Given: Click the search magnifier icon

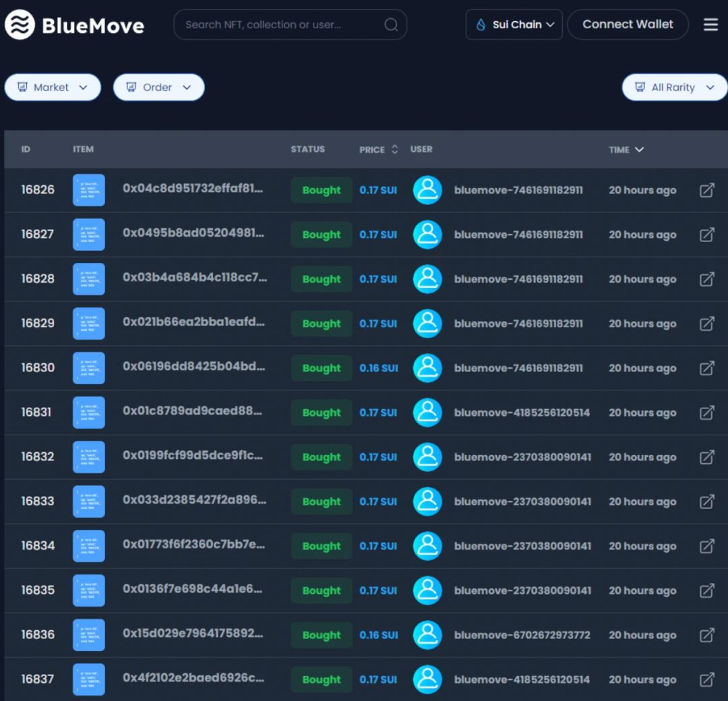Looking at the screenshot, I should [x=391, y=25].
